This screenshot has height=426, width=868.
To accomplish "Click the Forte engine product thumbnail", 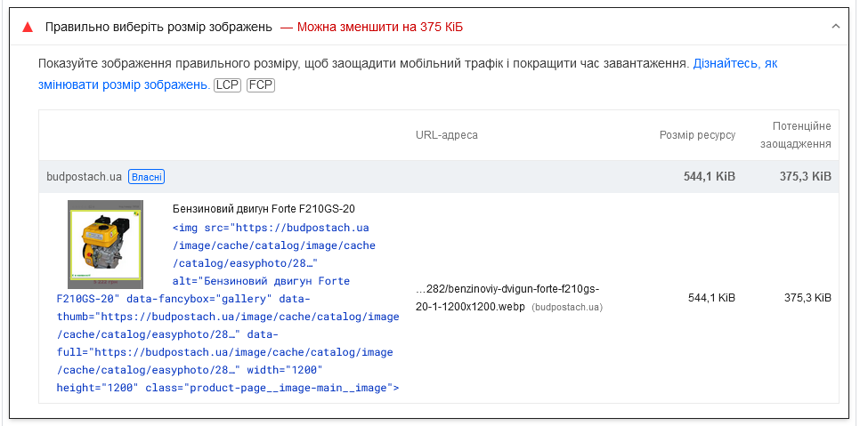I will 106,245.
